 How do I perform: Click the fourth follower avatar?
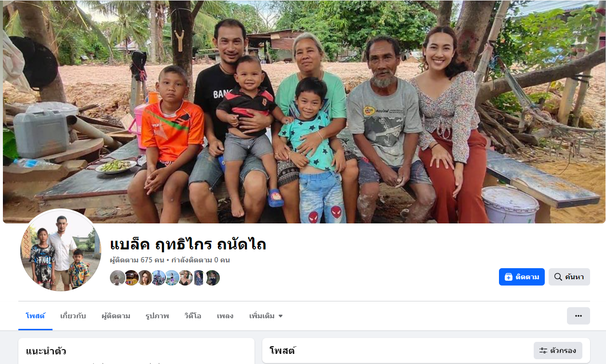(x=158, y=278)
